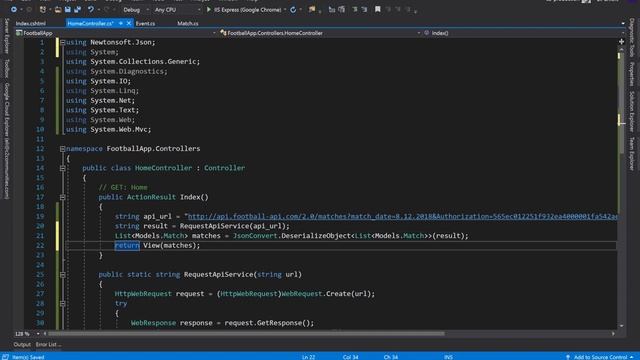This screenshot has height=360, width=640.
Task: Start debugging with green play icon
Action: click(209, 9)
